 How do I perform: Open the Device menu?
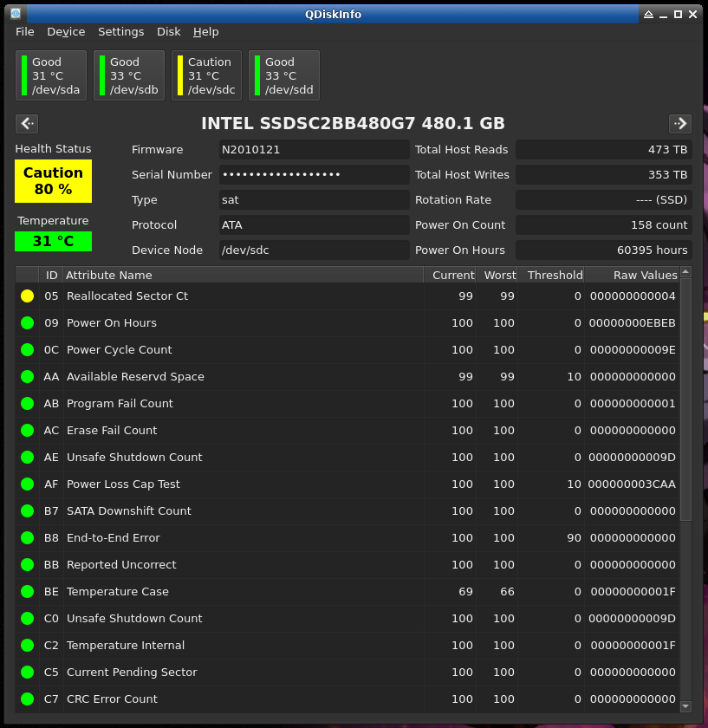point(66,31)
